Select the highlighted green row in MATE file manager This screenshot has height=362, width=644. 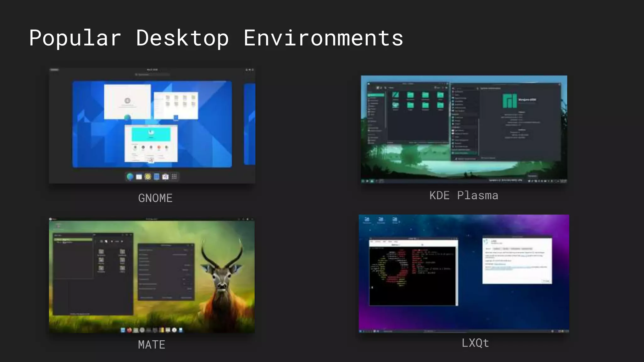coord(73,239)
